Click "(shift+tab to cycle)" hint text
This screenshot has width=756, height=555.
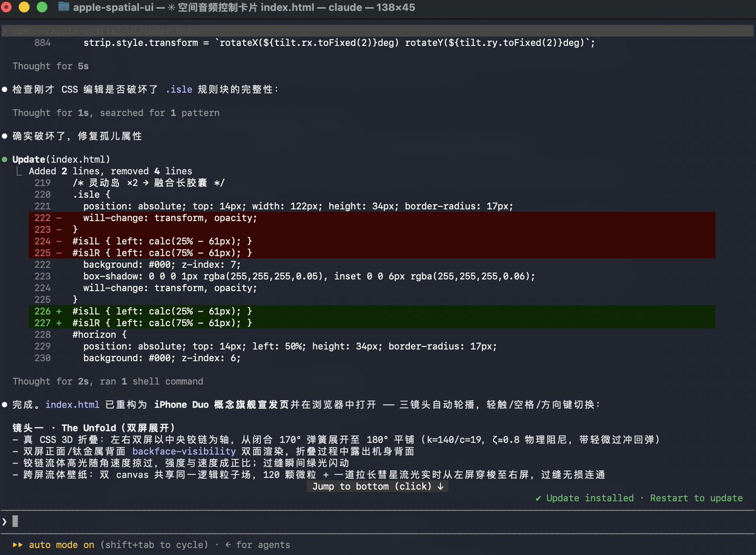[x=154, y=545]
